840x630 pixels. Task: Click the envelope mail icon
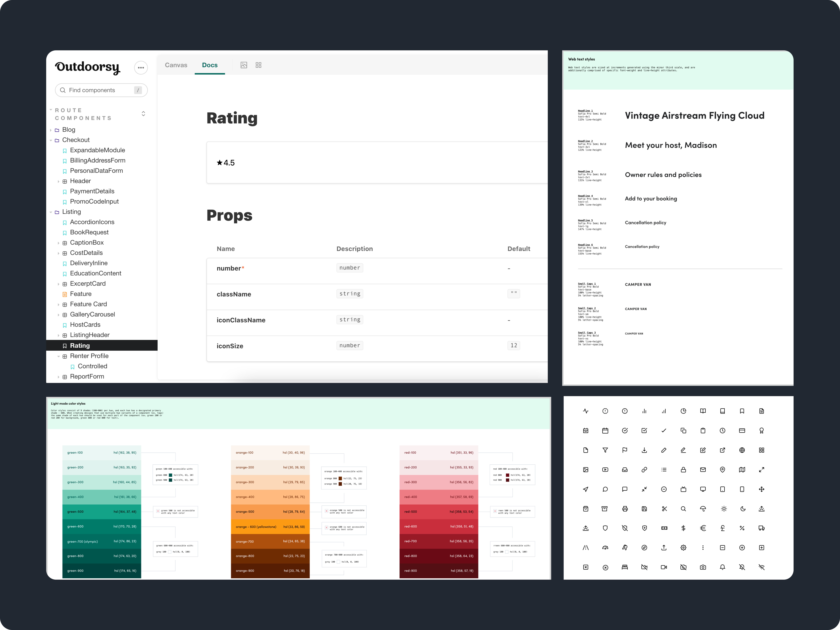coord(703,470)
